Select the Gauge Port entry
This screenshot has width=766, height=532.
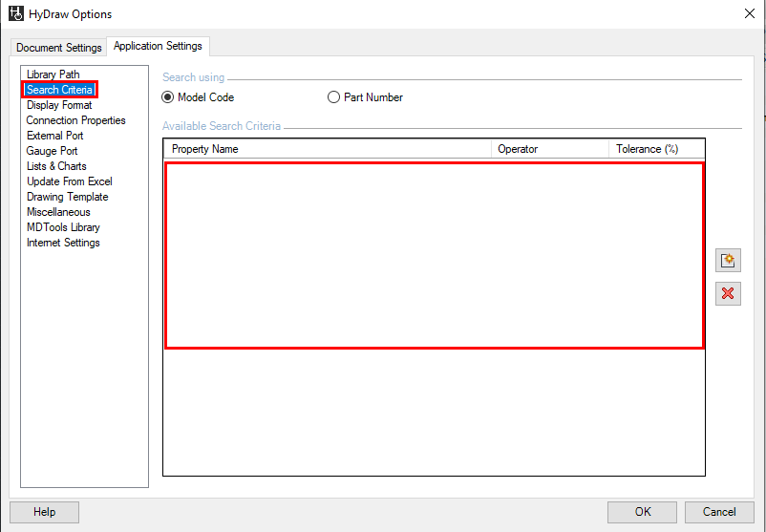pos(52,151)
